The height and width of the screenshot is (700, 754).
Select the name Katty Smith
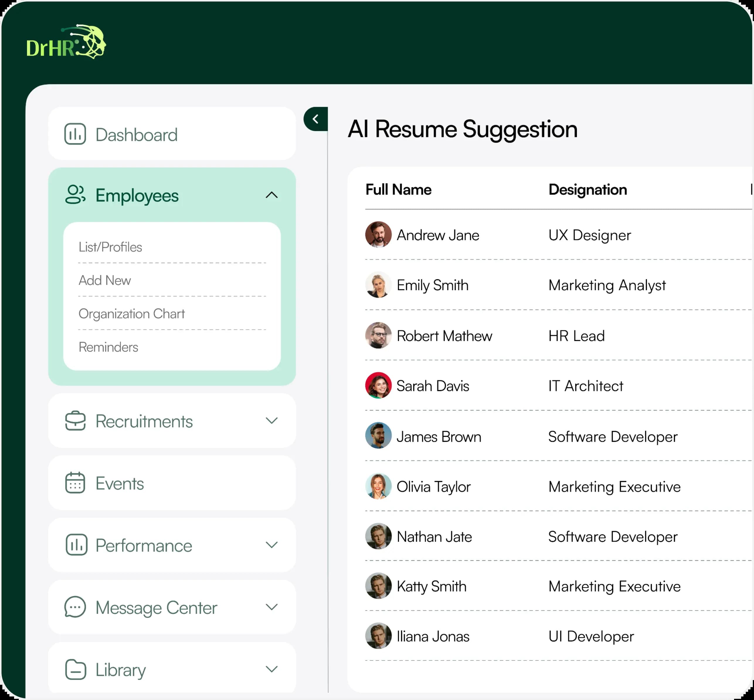(432, 587)
